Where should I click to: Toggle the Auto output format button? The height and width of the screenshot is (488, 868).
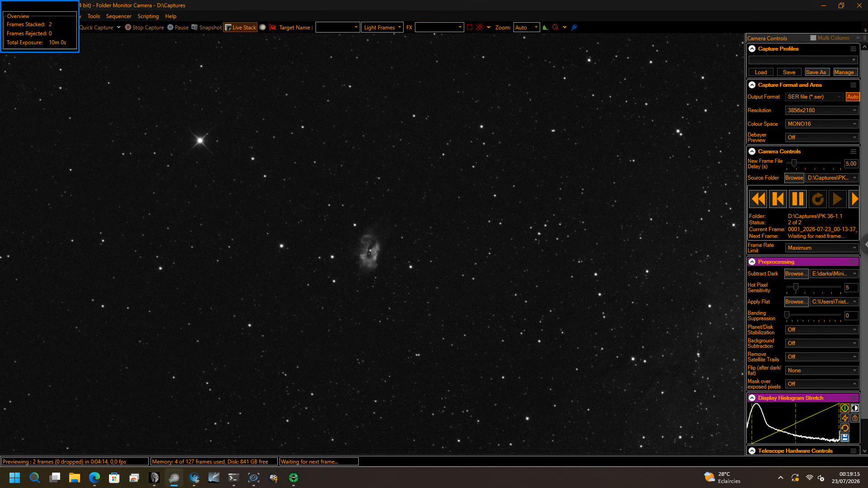pos(853,97)
